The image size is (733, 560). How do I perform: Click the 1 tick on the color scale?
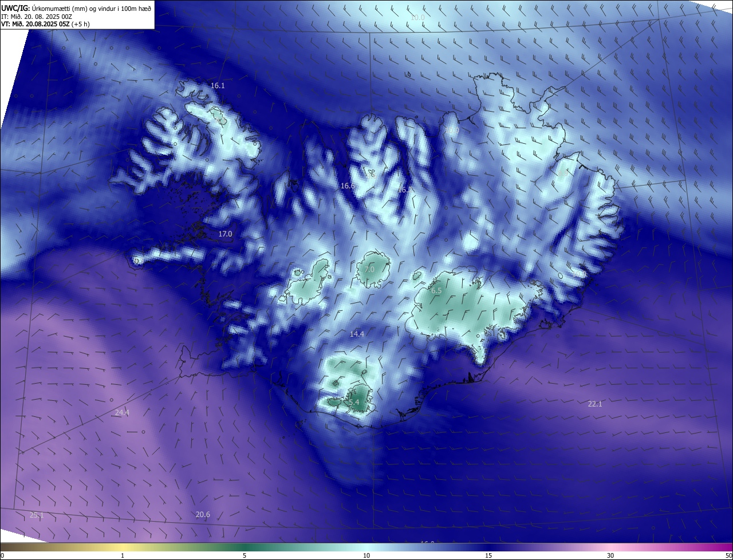tap(123, 555)
